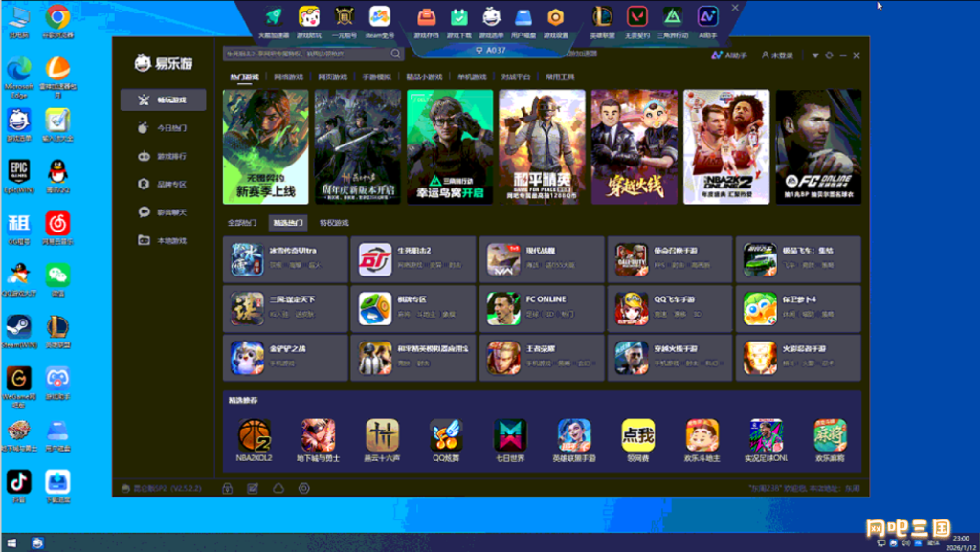Open the rocket accelerator icon in top dock
This screenshot has width=980, height=552.
[274, 17]
